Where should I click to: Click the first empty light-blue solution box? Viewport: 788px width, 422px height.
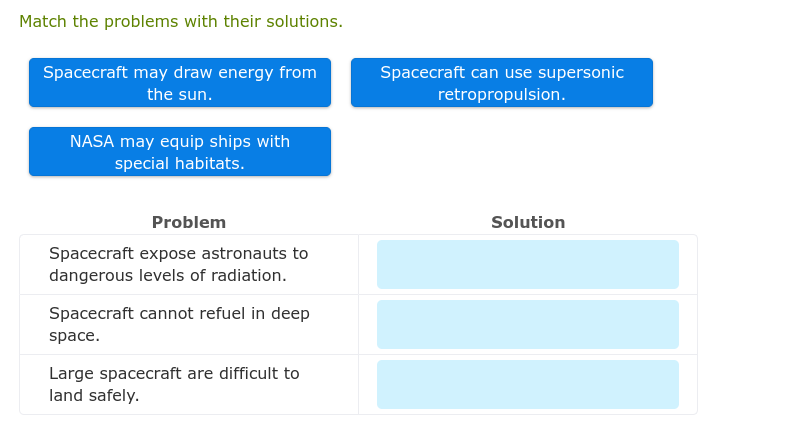pyautogui.click(x=528, y=265)
